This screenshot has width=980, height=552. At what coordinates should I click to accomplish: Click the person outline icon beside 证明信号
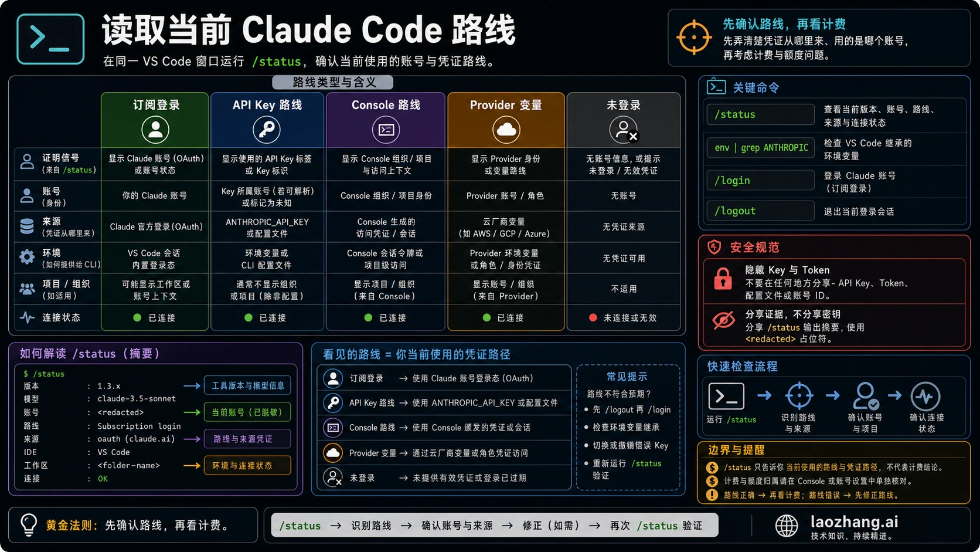(27, 162)
